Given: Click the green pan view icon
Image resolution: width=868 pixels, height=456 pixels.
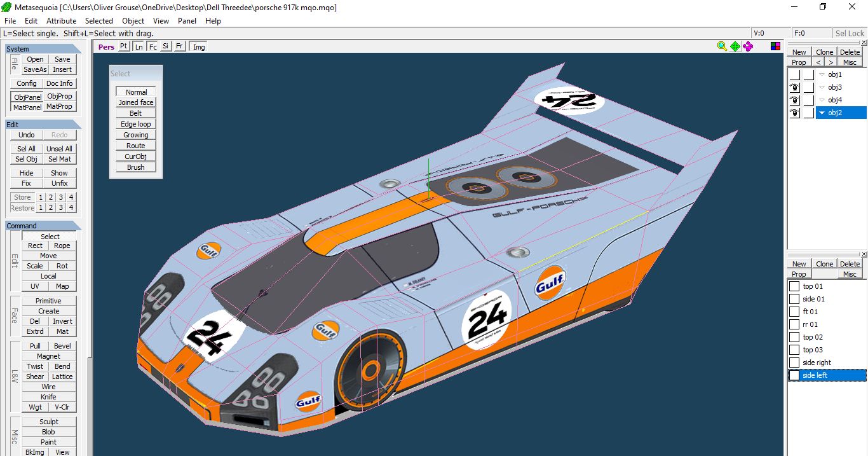Looking at the screenshot, I should click(735, 46).
